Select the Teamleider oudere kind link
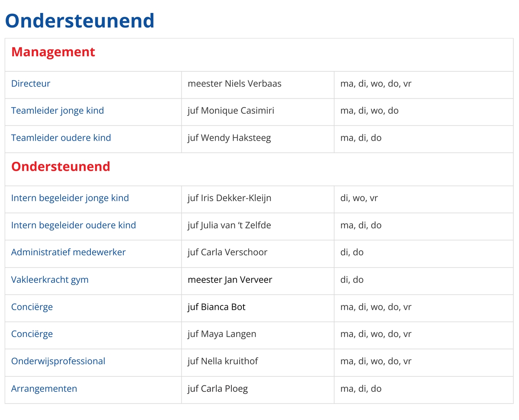The image size is (519, 420). 61,138
